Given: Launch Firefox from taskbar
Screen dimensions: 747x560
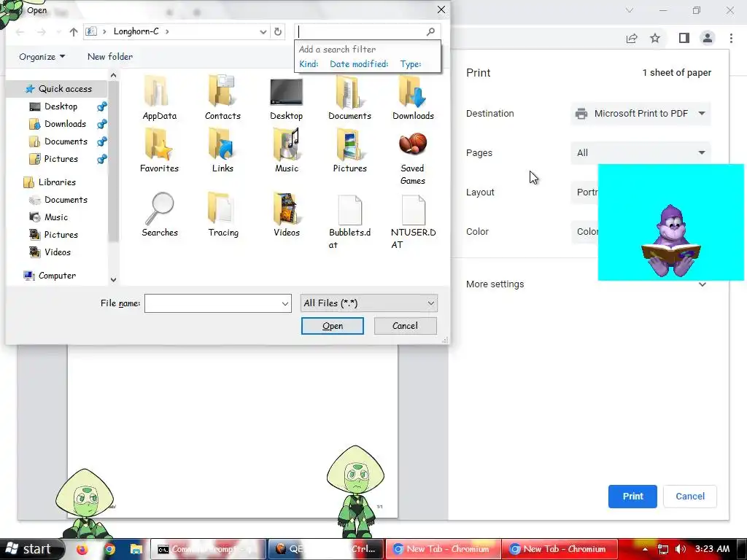Looking at the screenshot, I should tap(82, 549).
